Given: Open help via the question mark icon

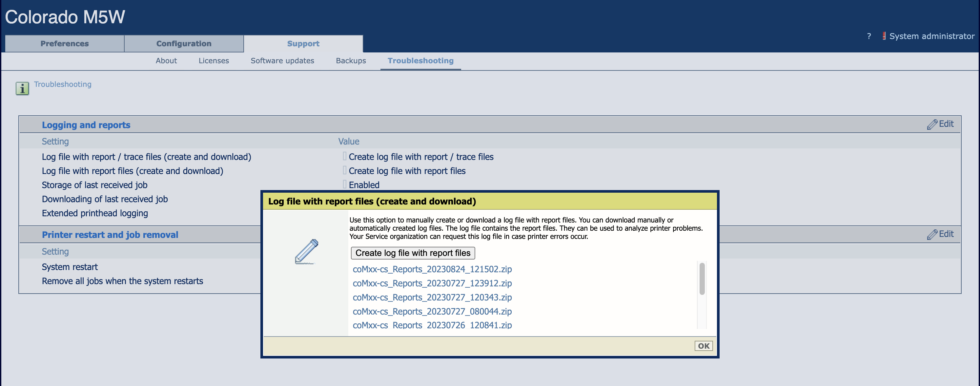Looking at the screenshot, I should pyautogui.click(x=869, y=36).
